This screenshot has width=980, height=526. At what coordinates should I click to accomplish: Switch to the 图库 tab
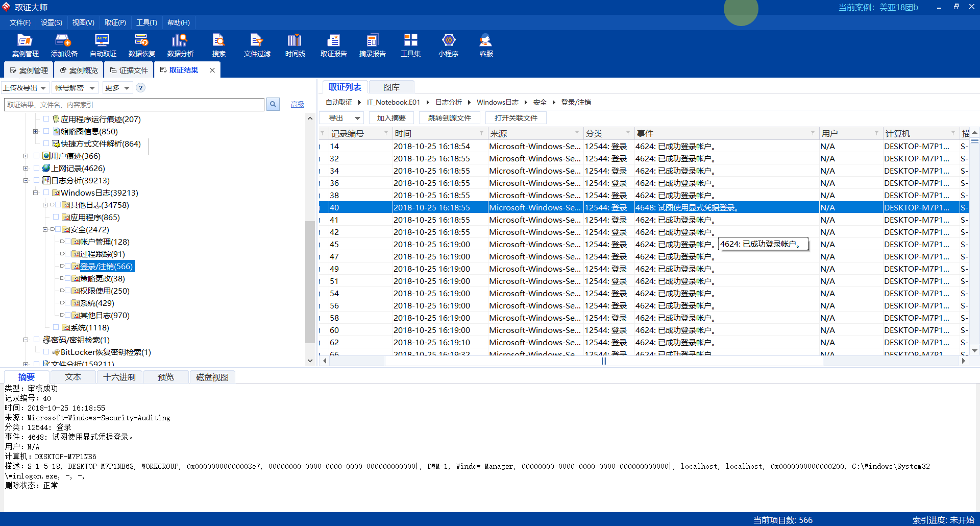click(391, 87)
